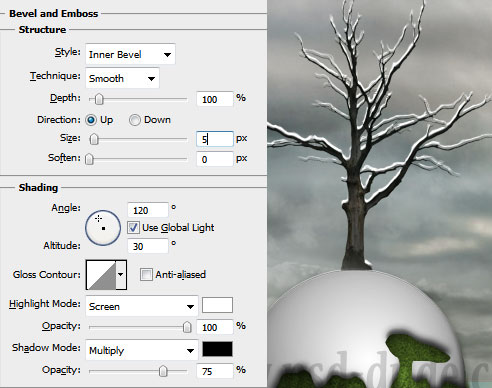
Task: Click the Soften slider handle
Action: pyautogui.click(x=89, y=159)
